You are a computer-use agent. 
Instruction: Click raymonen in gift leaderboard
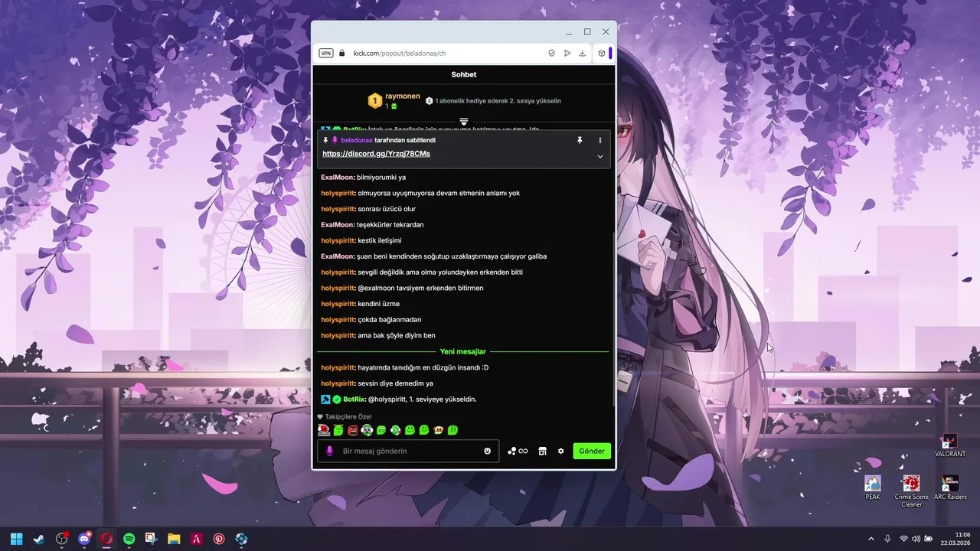tap(403, 96)
